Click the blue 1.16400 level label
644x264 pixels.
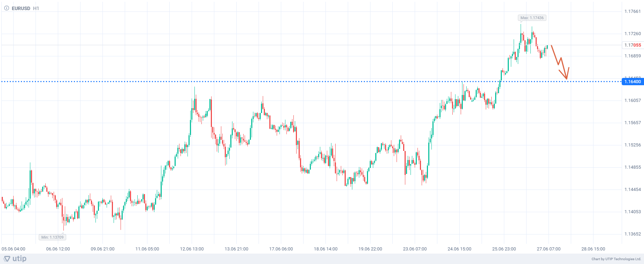pos(632,82)
